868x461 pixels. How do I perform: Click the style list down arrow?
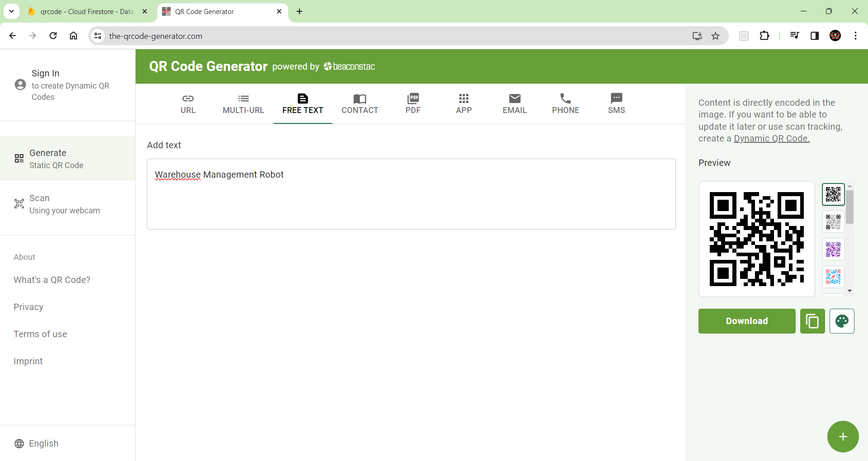click(850, 291)
